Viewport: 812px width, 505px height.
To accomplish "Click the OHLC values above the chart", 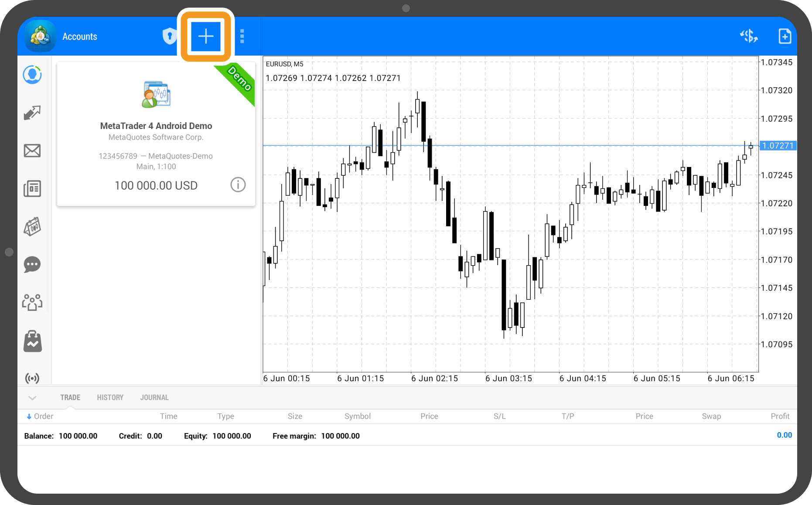I will pos(333,78).
